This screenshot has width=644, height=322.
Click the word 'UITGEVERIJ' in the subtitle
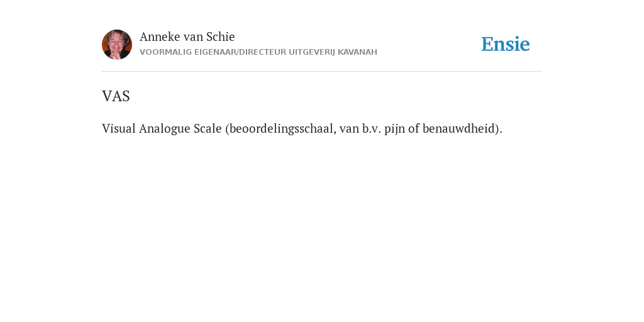[312, 52]
